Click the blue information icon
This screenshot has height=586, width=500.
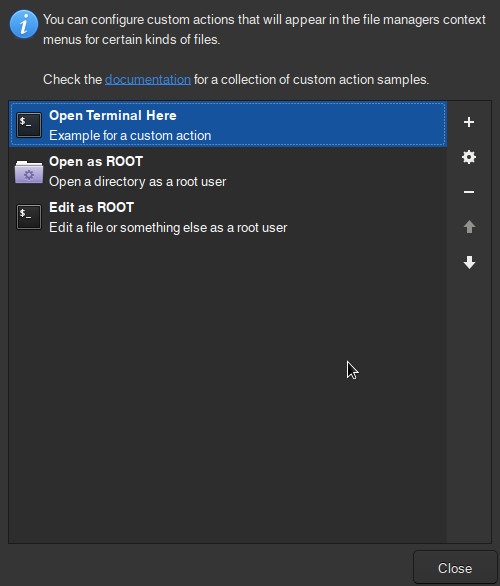[x=24, y=24]
